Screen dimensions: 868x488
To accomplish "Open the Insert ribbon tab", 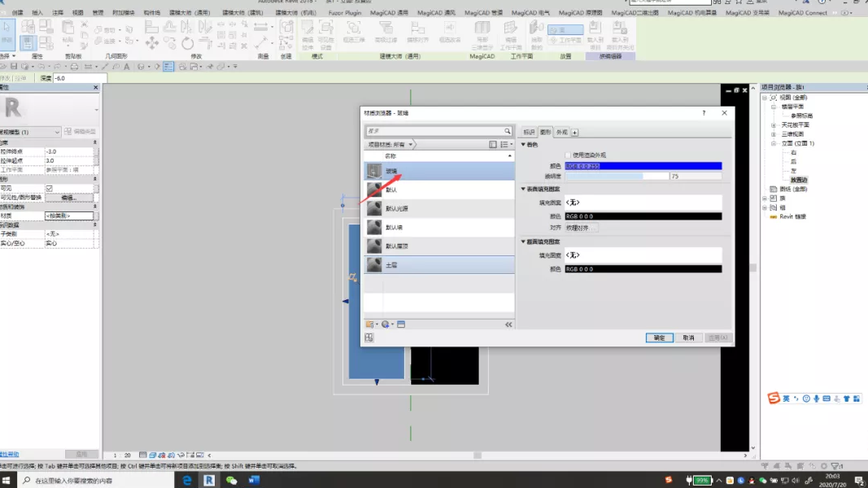I will 37,12.
